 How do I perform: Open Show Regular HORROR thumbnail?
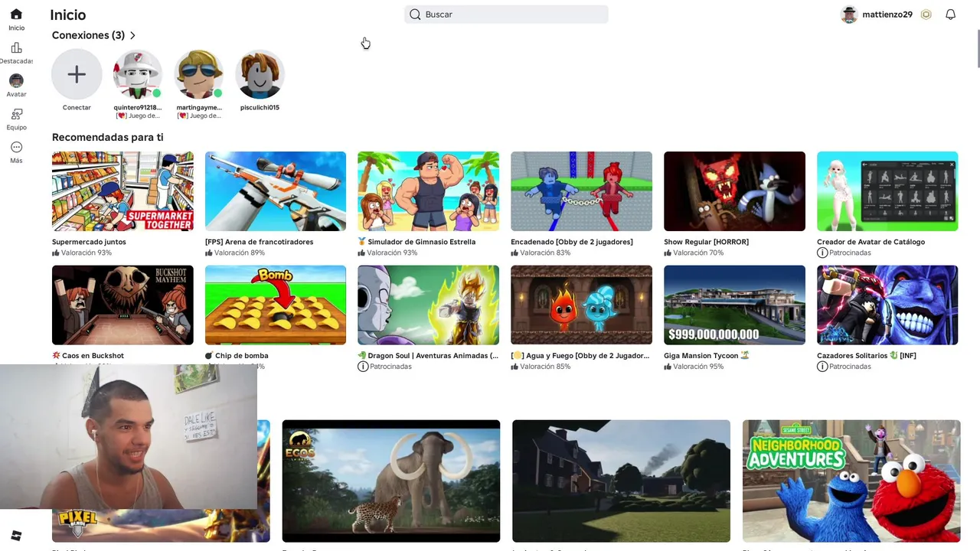pyautogui.click(x=734, y=191)
